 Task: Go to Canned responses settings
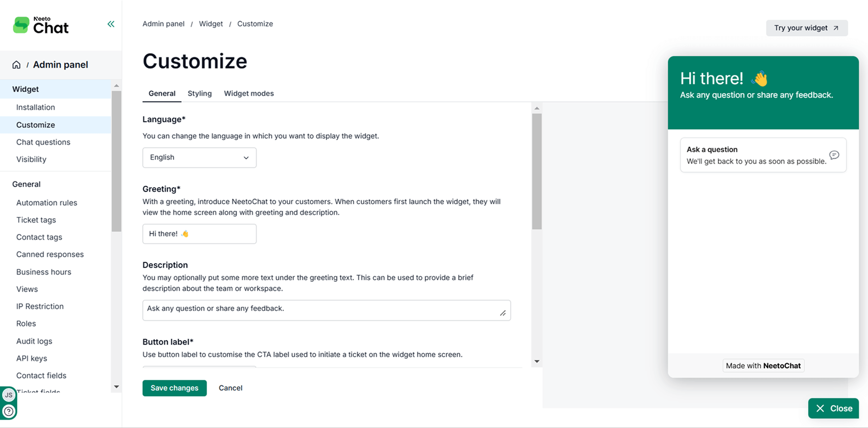coord(50,254)
